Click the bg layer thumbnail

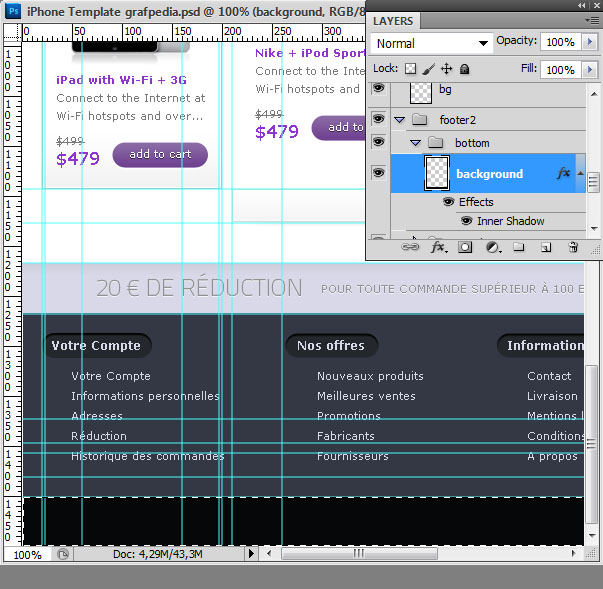pyautogui.click(x=420, y=93)
